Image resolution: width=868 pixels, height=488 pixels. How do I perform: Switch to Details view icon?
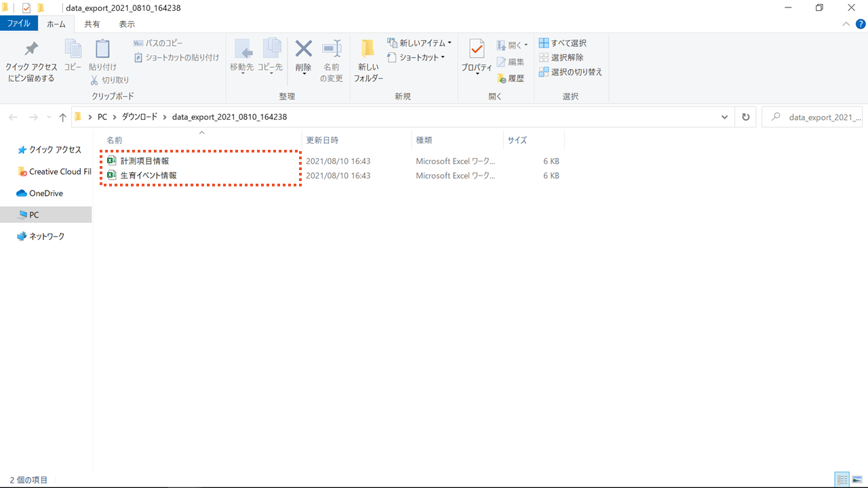coord(842,480)
